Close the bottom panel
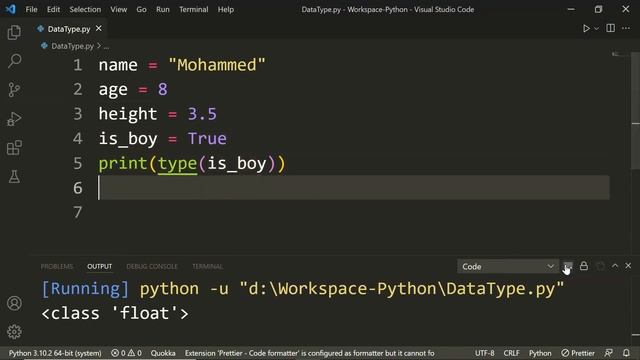 pos(628,266)
